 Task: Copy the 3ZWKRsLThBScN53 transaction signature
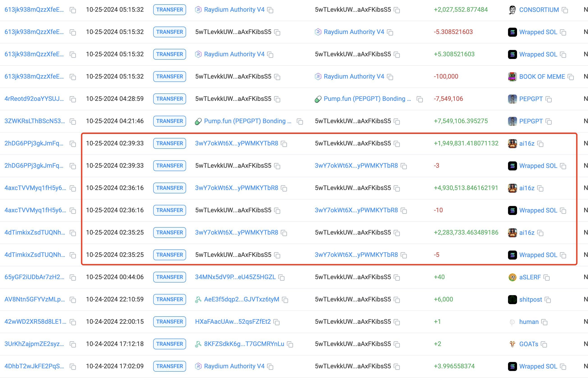73,122
